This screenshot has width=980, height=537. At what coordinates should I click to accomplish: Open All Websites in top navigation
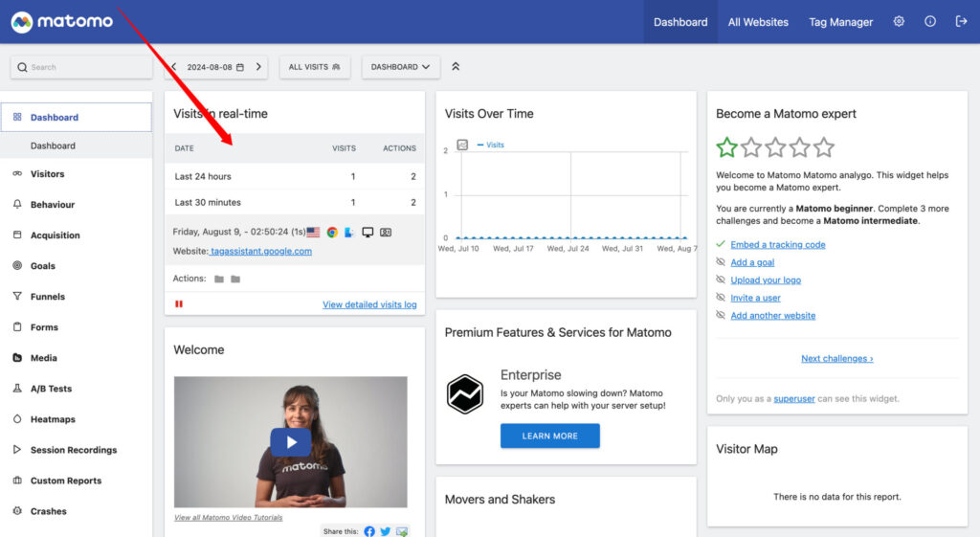coord(758,22)
